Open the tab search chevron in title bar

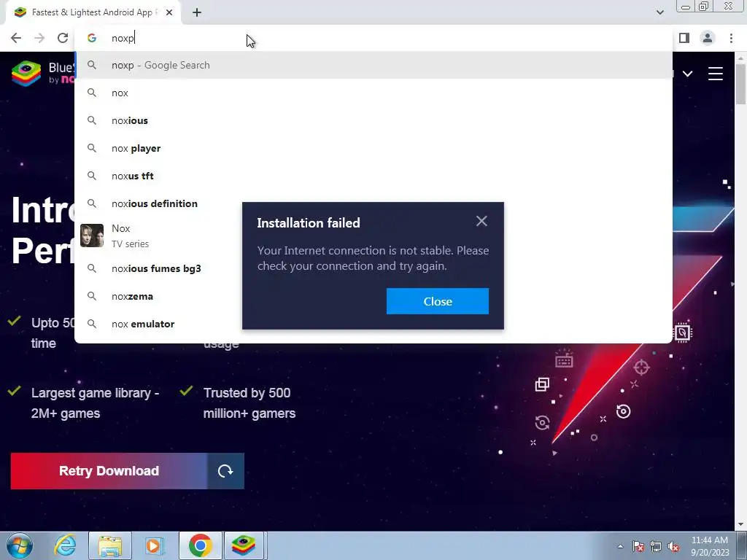coord(659,12)
